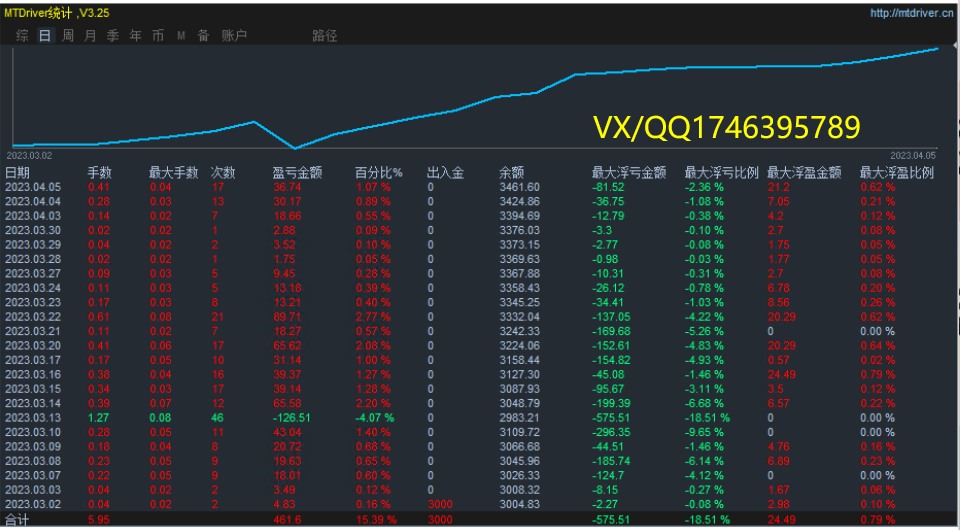Click the -4.07 % percentage cell
Image resolution: width=960 pixels, height=530 pixels.
click(x=375, y=418)
